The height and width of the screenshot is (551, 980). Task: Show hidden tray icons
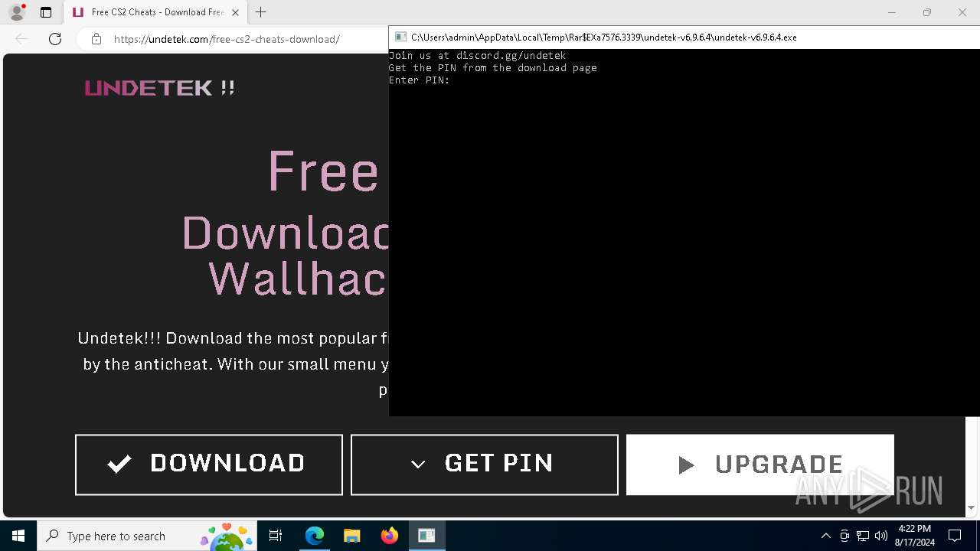pos(825,536)
